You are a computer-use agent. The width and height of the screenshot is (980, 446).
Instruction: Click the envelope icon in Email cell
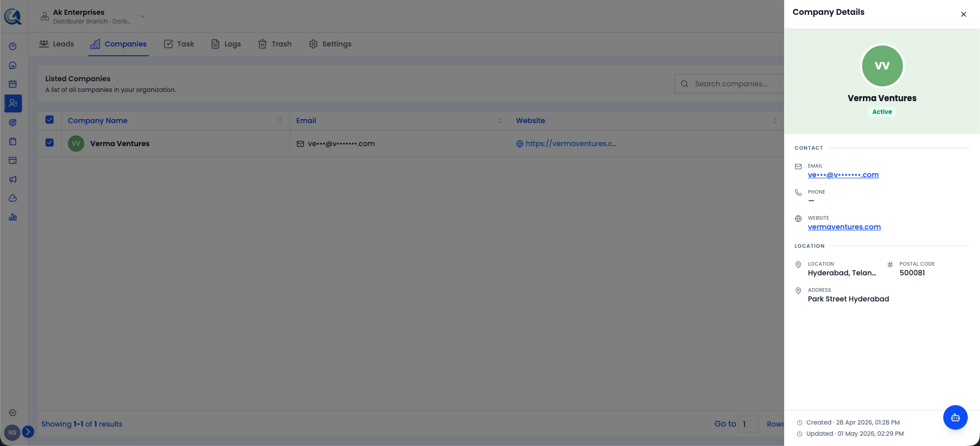[301, 144]
